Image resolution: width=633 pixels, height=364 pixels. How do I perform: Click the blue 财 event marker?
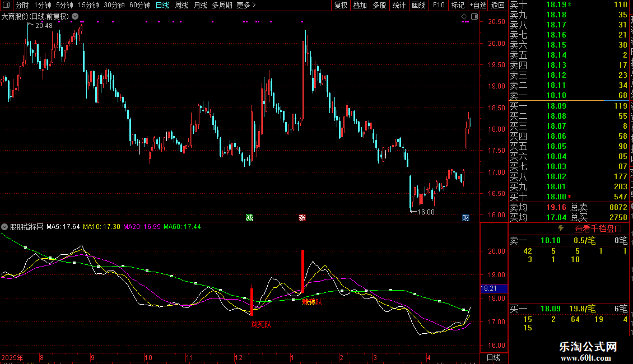tap(466, 217)
